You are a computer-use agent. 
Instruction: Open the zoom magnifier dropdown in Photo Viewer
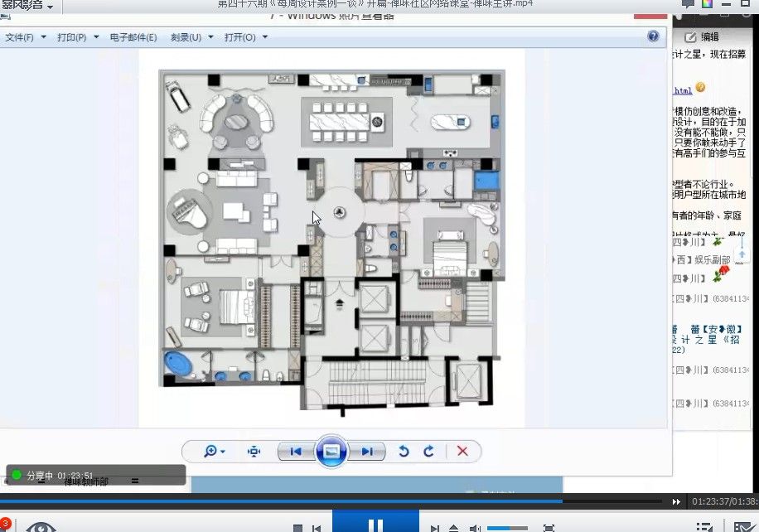tap(214, 451)
